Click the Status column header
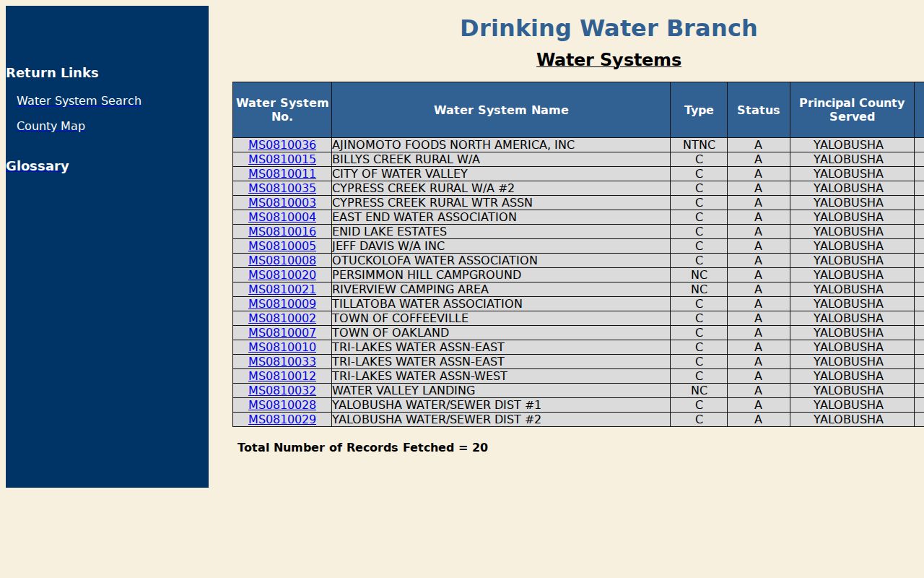 (759, 110)
